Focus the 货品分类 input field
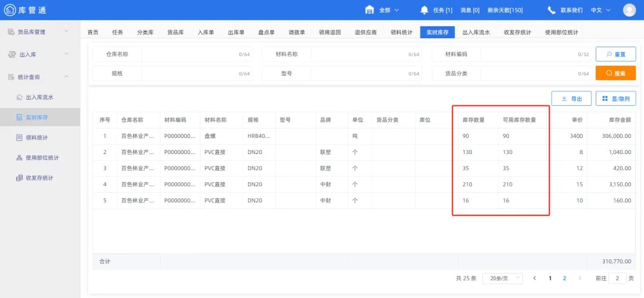 coord(535,73)
